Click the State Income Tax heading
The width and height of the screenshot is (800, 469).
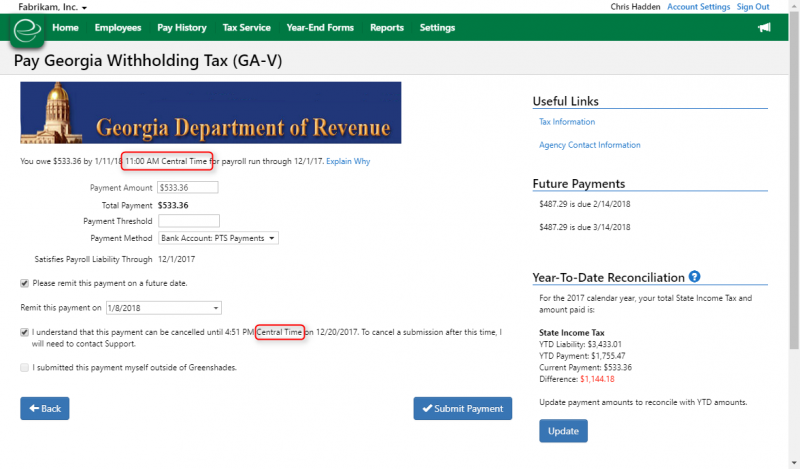pos(572,333)
